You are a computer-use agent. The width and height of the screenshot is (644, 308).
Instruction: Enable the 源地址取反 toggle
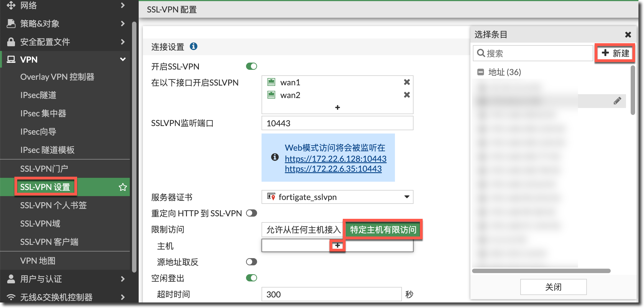click(x=251, y=262)
